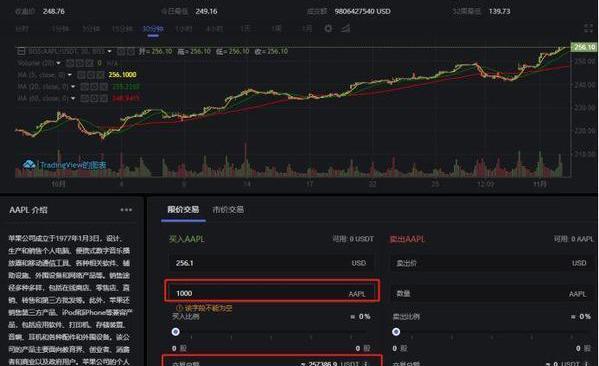Toggle visibility of the MA 20 indicator
Viewport: 599px width, 366px height.
coord(85,87)
